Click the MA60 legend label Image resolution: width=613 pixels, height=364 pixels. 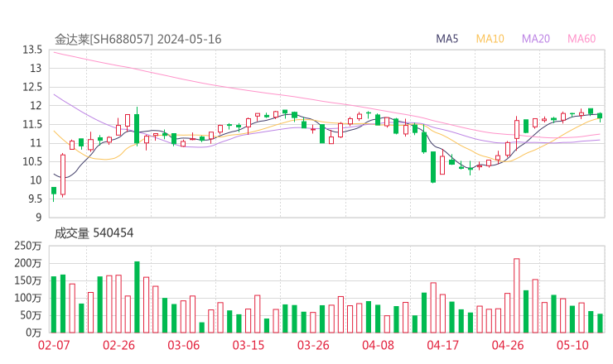pyautogui.click(x=582, y=39)
